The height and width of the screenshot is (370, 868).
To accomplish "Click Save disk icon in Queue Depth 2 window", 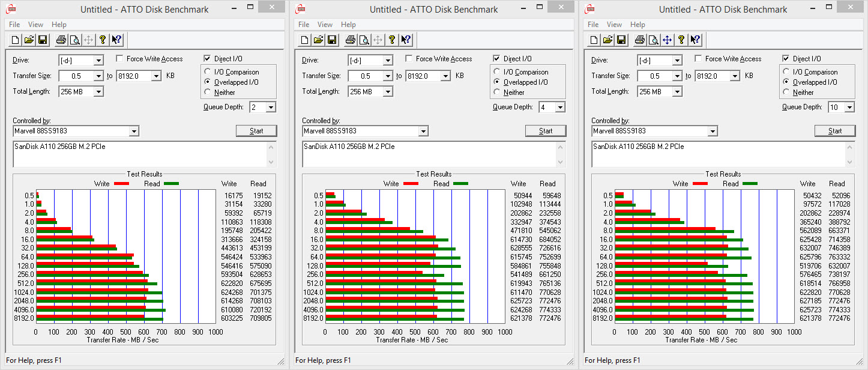I will tap(43, 40).
